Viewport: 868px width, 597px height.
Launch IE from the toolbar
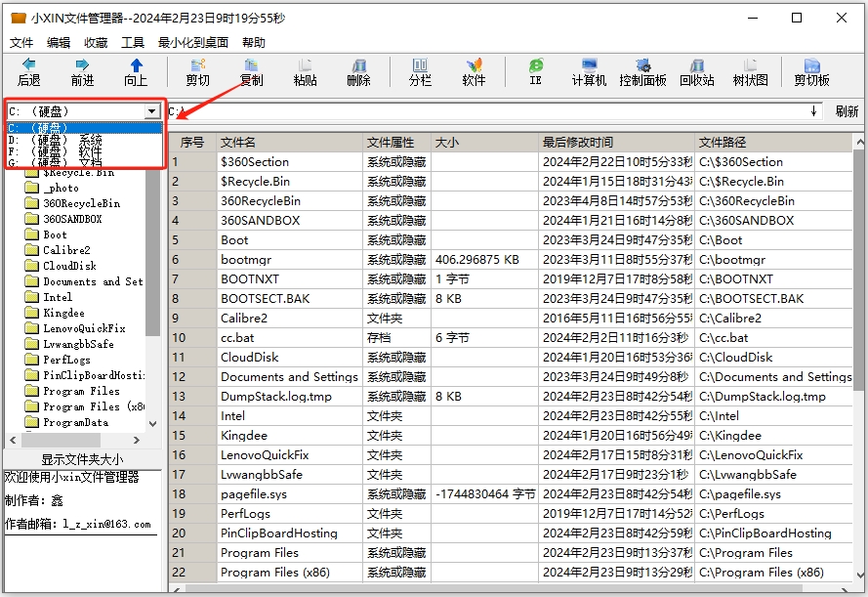point(535,64)
